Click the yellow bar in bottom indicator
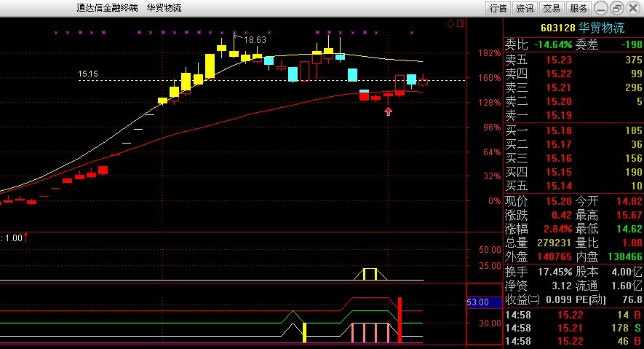Viewport: 644px width, 349px height. [304, 332]
